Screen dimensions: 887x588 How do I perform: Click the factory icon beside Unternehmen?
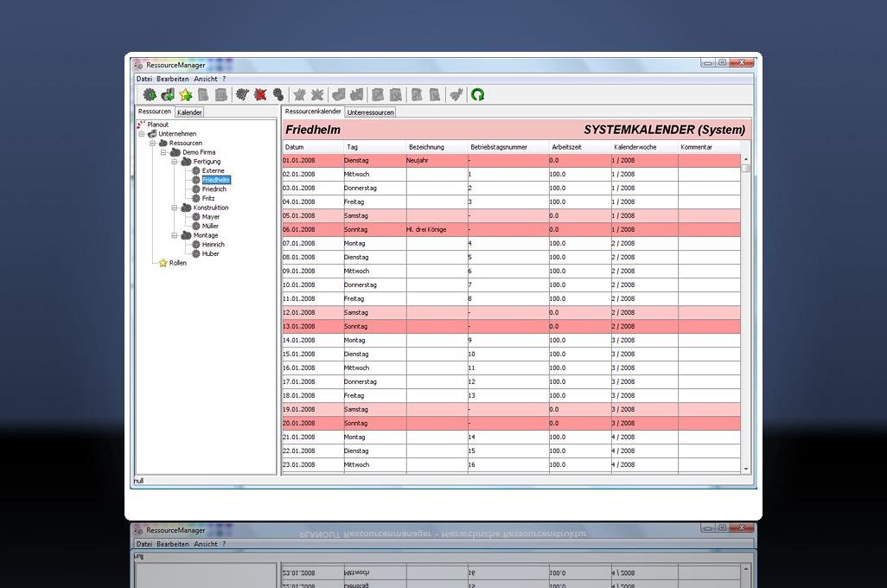tap(152, 133)
